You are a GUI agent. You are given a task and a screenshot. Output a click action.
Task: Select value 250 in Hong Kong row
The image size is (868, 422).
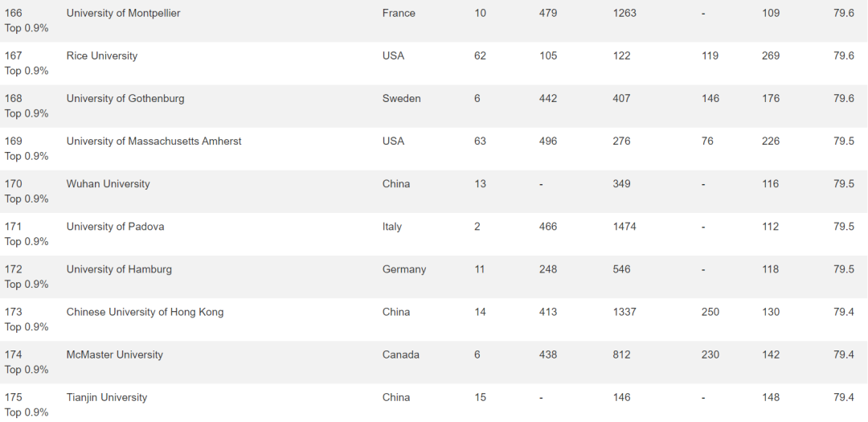point(710,312)
